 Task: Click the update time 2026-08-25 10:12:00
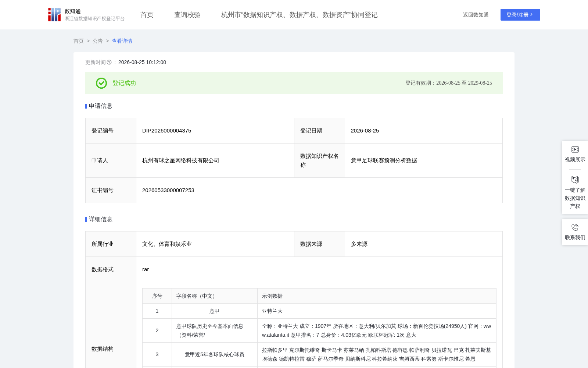(x=142, y=62)
